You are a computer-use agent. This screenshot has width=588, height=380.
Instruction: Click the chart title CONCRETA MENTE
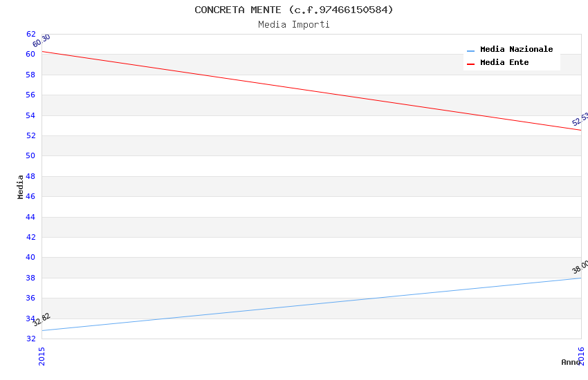coord(293,10)
